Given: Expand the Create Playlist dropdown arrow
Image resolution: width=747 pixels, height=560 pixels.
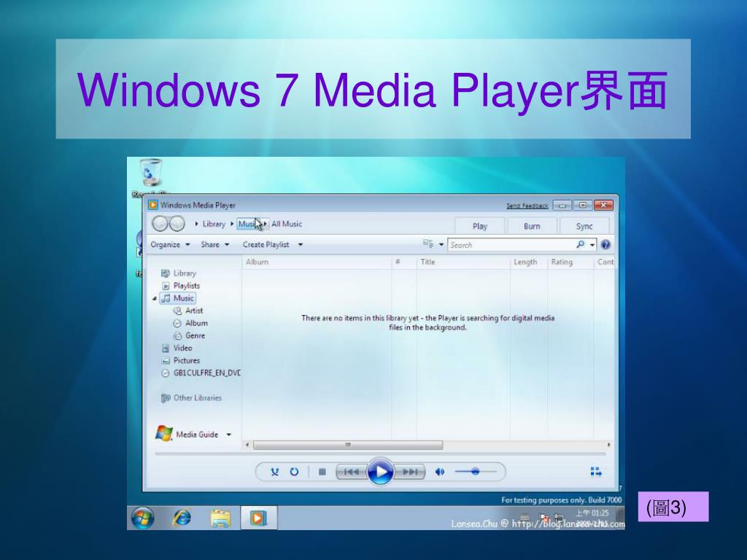Looking at the screenshot, I should (x=301, y=245).
